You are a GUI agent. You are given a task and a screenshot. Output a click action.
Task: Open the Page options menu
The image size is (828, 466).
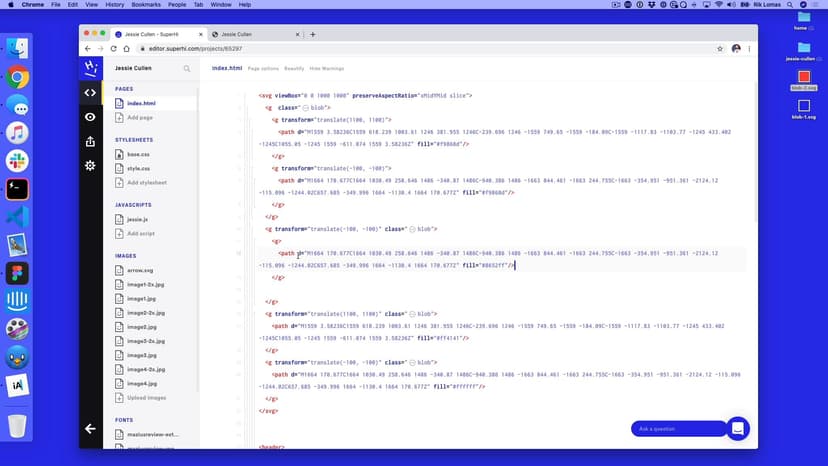coord(263,69)
